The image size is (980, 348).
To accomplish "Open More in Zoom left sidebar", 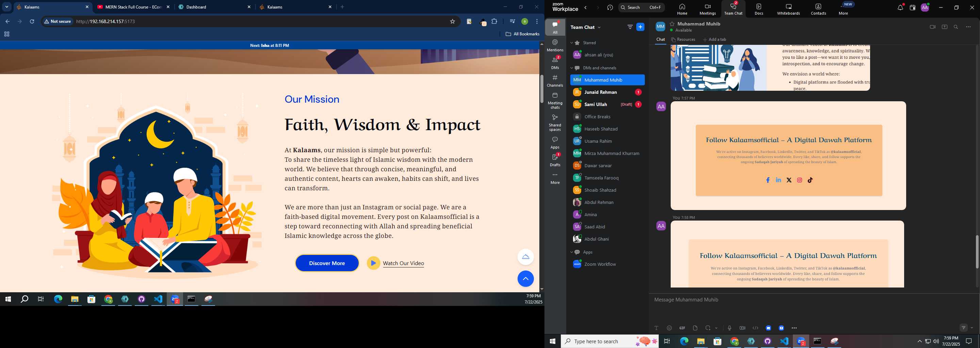I will [x=555, y=178].
